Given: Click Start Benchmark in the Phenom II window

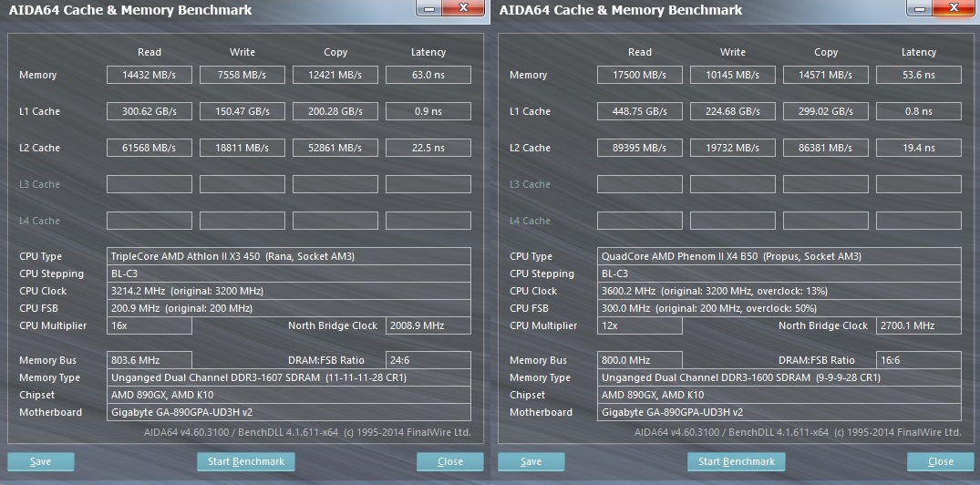Looking at the screenshot, I should click(x=737, y=461).
